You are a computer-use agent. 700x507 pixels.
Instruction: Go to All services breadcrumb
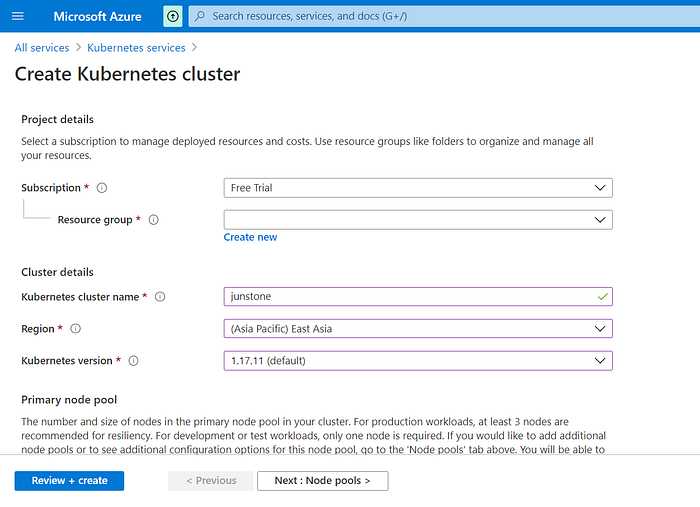point(42,48)
